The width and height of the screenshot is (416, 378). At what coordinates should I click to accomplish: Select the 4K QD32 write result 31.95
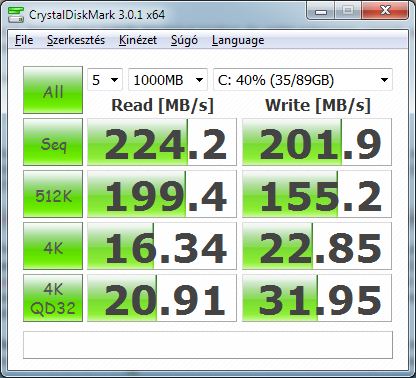[317, 298]
